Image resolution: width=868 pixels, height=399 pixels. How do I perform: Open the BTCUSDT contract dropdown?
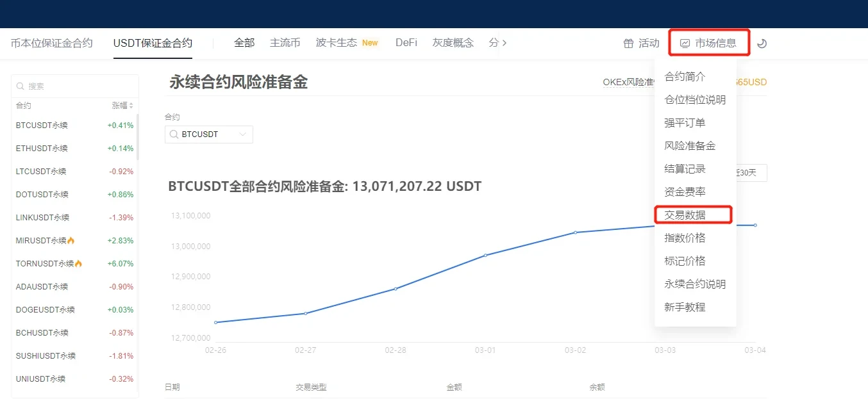pos(243,134)
